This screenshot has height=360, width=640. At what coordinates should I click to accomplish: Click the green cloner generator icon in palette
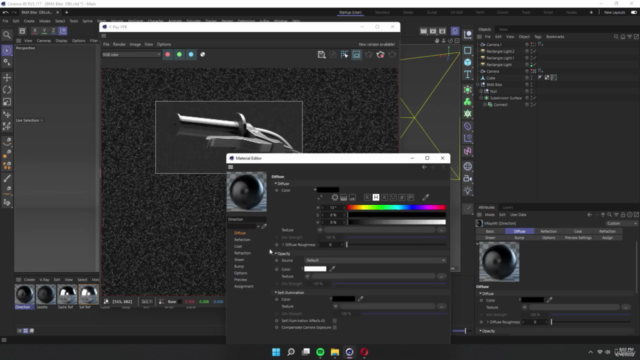coord(468,102)
